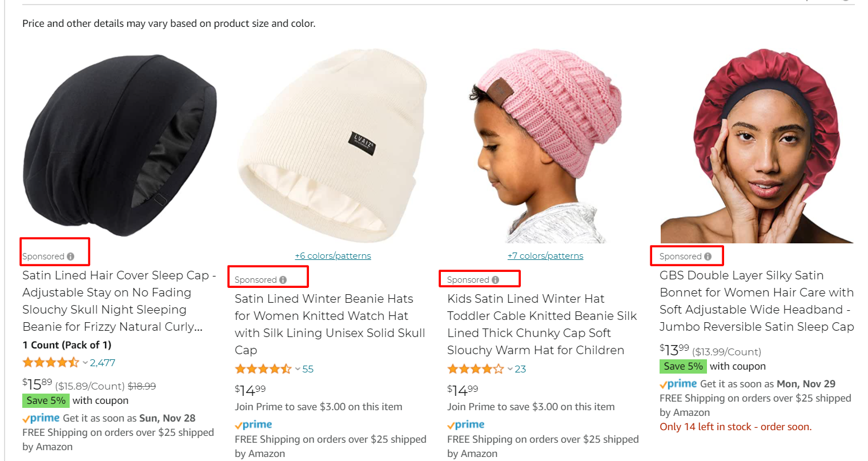Click the star rating of the black sleep cap
Viewport: 868px width, 461px height.
point(51,362)
